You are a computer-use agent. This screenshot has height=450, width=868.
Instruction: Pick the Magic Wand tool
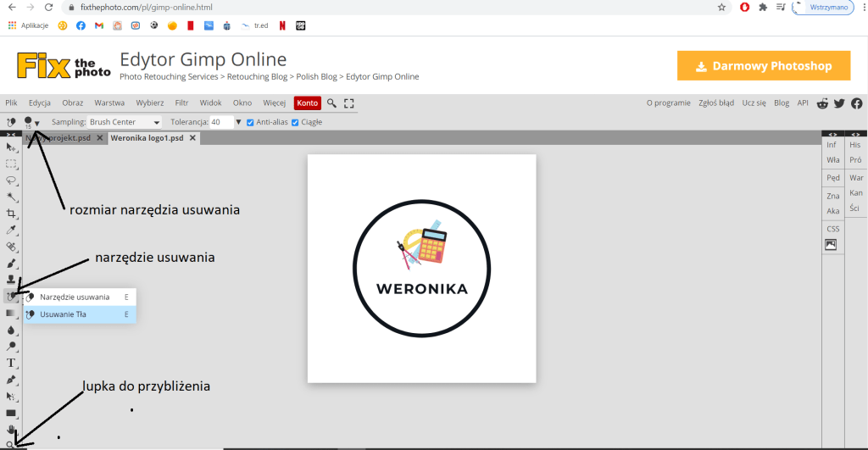point(12,197)
